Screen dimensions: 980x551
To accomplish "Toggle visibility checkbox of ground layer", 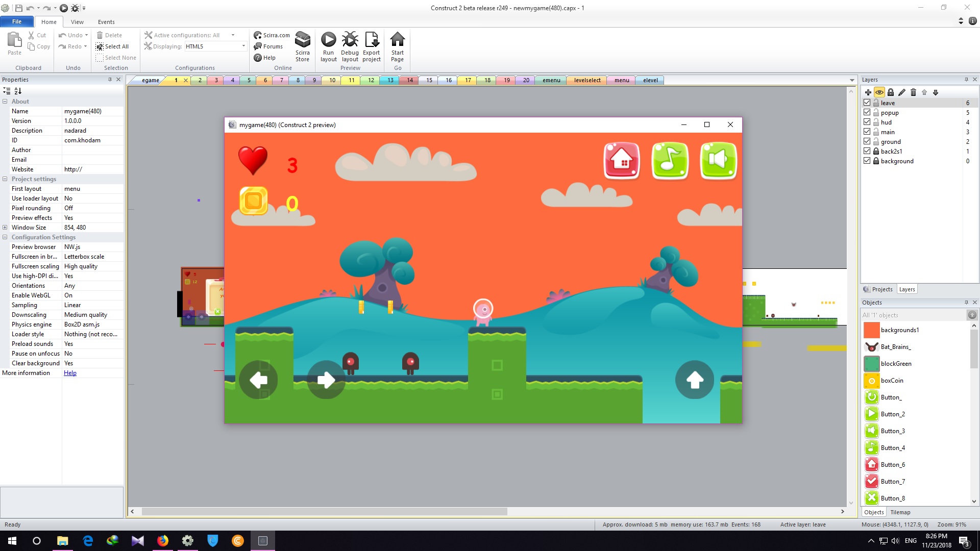I will coord(867,141).
